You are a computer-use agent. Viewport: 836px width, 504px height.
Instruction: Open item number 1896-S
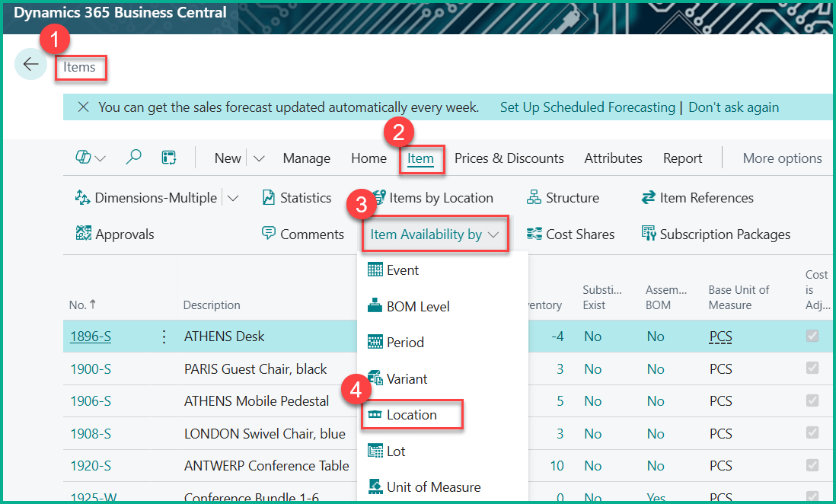click(x=91, y=337)
